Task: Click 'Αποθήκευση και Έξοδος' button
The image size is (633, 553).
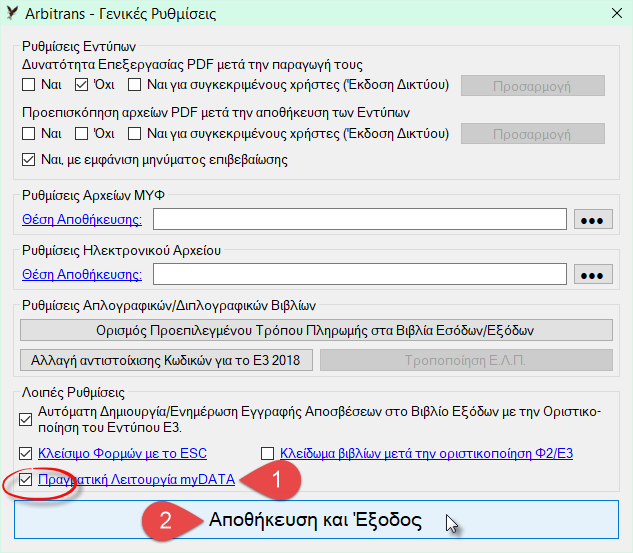Action: [x=316, y=519]
